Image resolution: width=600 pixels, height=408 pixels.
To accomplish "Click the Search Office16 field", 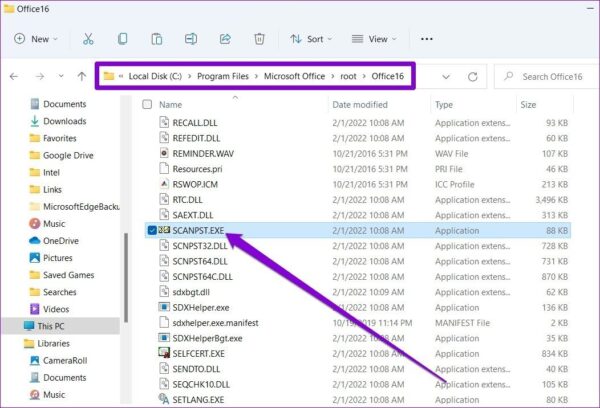I will pos(547,77).
